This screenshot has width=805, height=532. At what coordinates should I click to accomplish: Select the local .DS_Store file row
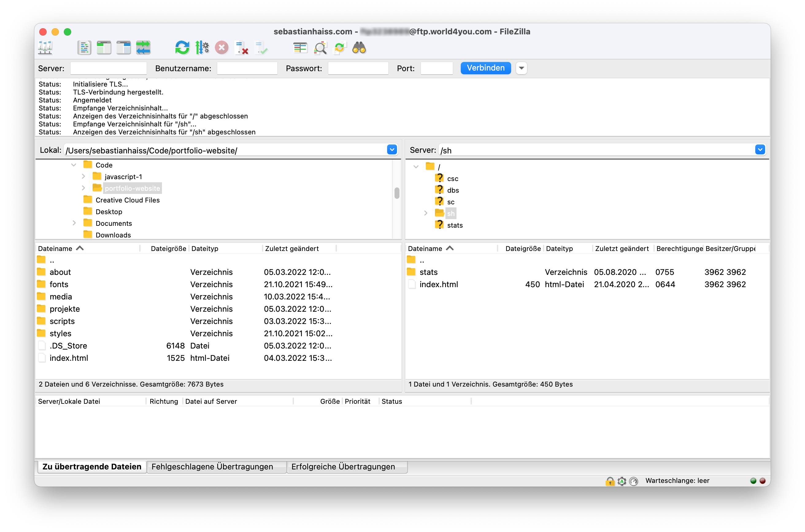tap(218, 346)
